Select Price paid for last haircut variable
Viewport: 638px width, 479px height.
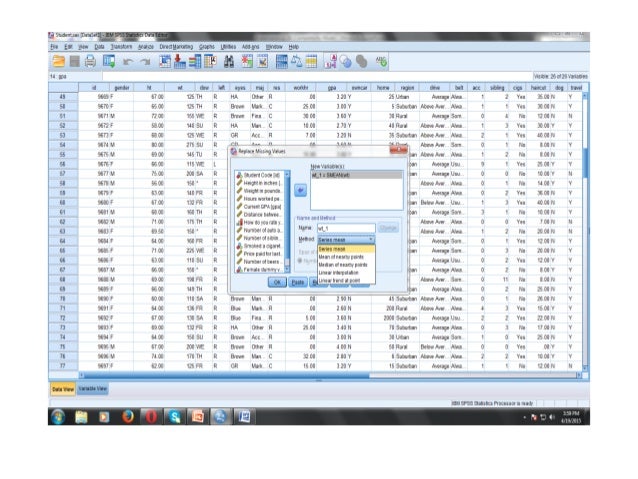pyautogui.click(x=260, y=254)
